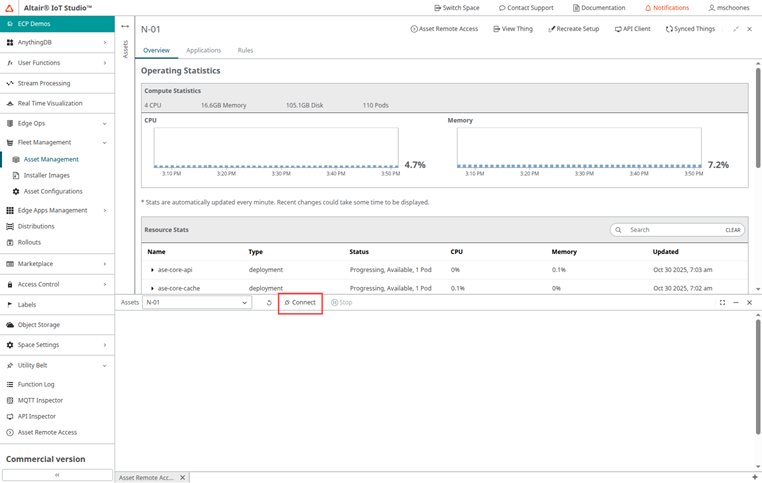Click the refresh icon beside the Assets dropdown
The height and width of the screenshot is (483, 762).
[269, 302]
